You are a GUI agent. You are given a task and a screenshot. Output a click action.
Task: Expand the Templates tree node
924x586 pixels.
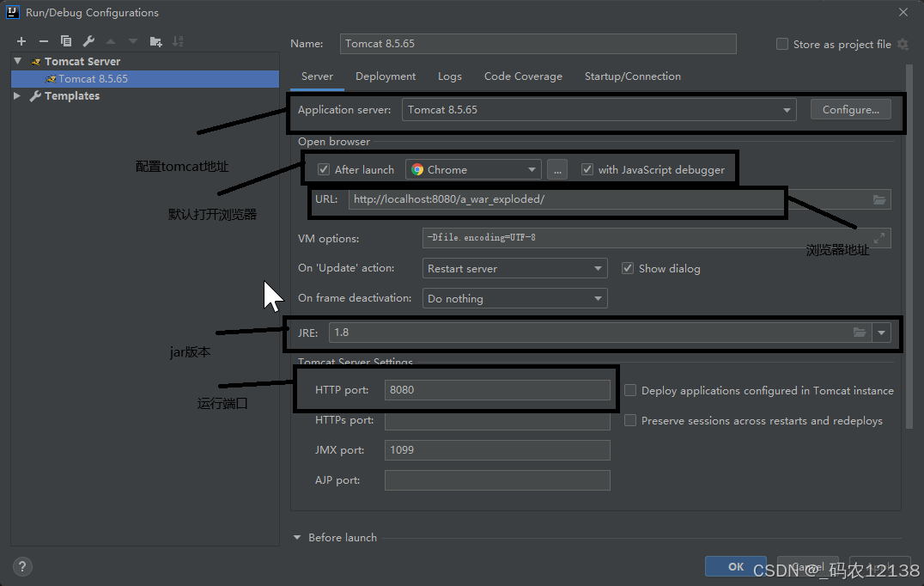coord(17,95)
